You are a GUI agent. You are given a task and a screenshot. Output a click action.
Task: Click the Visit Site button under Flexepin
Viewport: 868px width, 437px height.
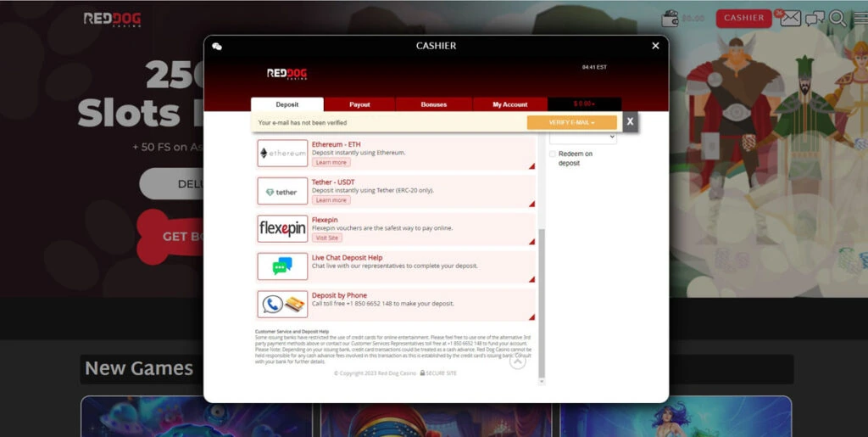coord(327,238)
